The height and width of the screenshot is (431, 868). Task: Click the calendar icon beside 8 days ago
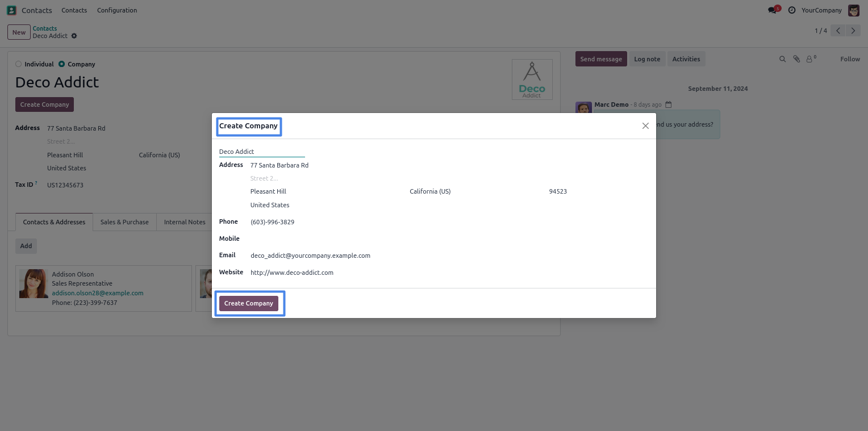pos(669,104)
